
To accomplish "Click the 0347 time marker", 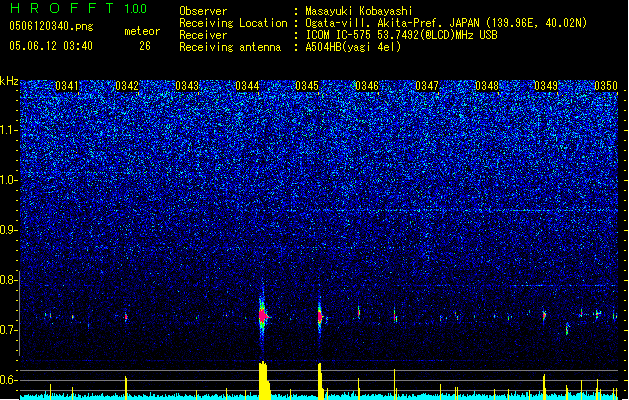I will coord(427,86).
